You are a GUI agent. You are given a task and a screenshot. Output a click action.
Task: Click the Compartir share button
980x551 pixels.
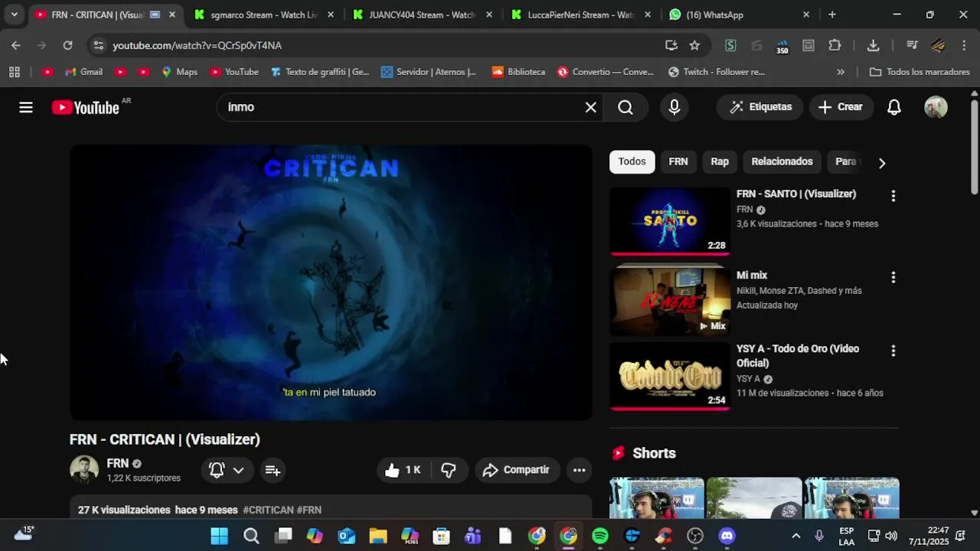[517, 470]
